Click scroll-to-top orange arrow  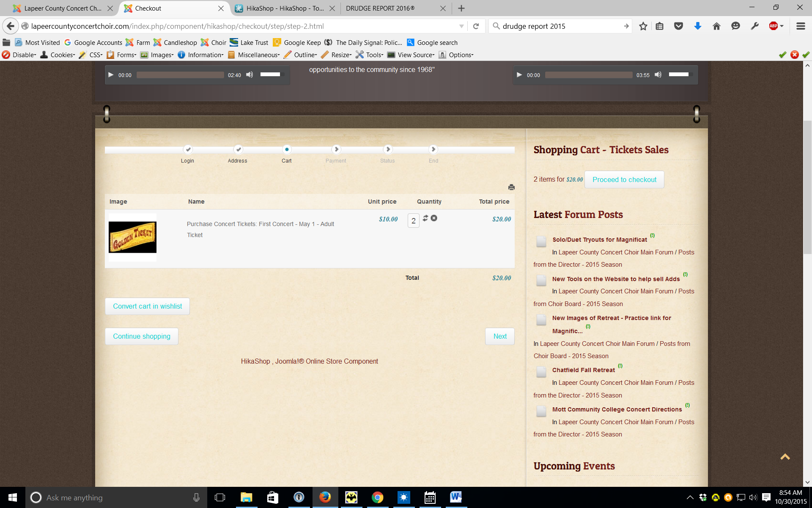[x=785, y=457]
